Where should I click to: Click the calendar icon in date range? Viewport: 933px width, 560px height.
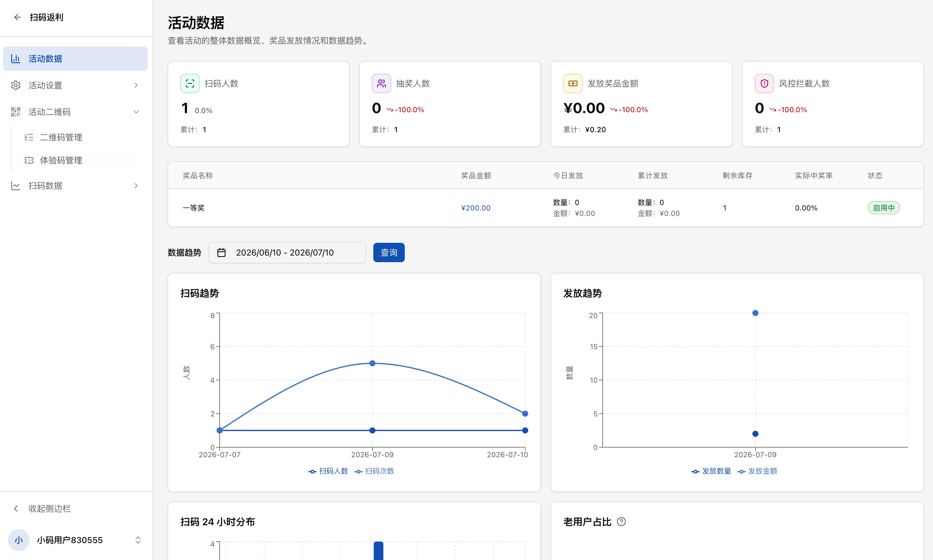click(221, 252)
